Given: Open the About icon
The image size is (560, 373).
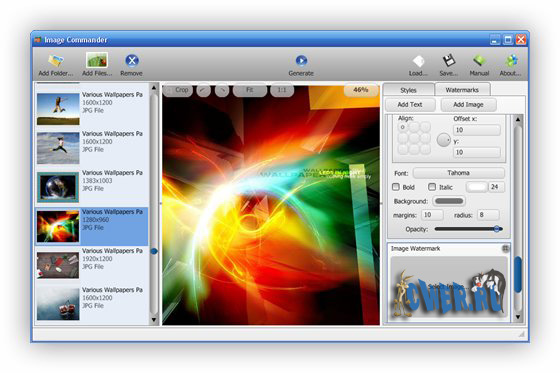Looking at the screenshot, I should click(x=511, y=60).
